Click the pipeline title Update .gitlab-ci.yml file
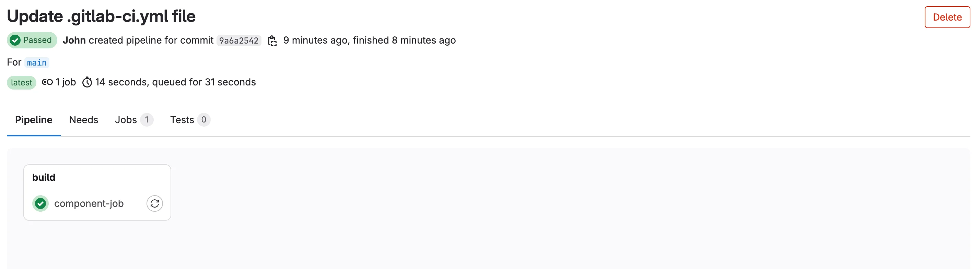This screenshot has width=980, height=269. tap(101, 16)
